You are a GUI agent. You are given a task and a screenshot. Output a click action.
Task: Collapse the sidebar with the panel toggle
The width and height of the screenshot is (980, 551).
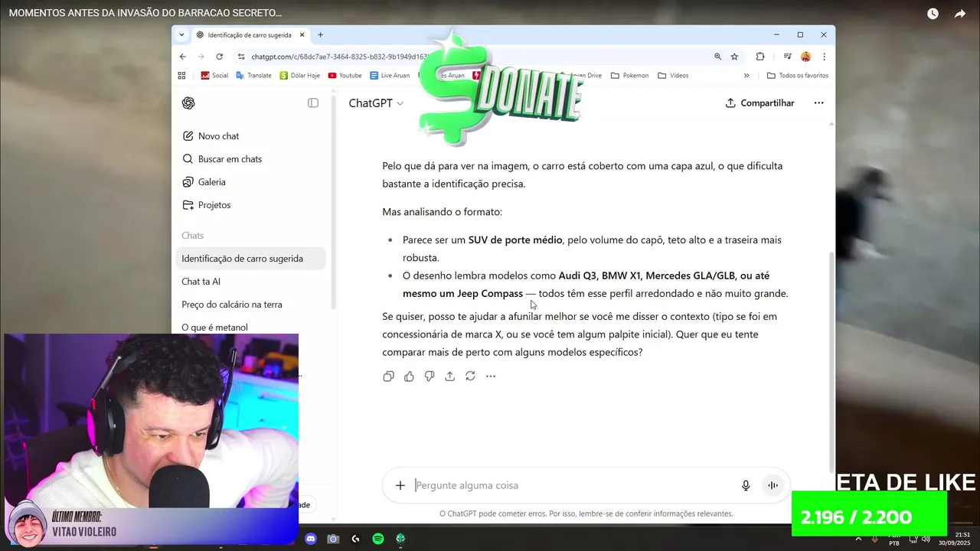point(313,103)
